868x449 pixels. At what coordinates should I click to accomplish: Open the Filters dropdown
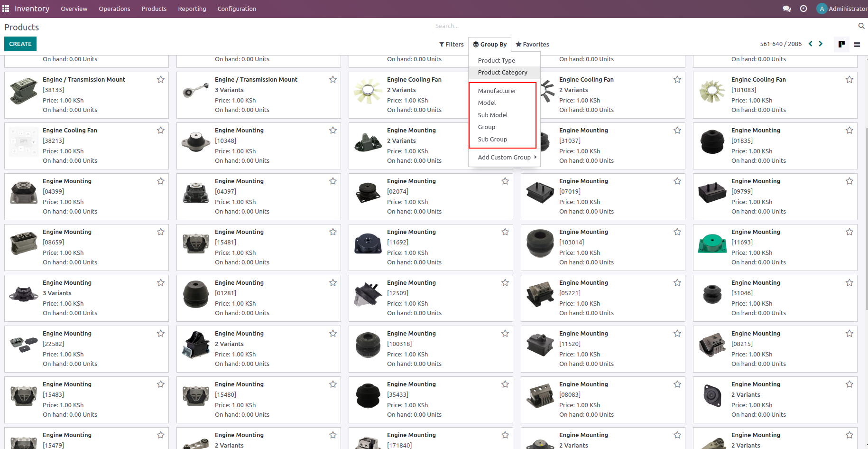coord(451,44)
